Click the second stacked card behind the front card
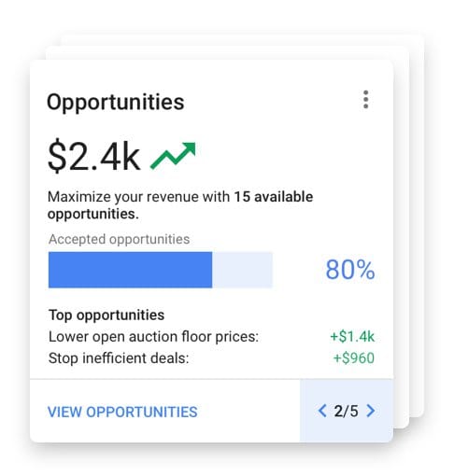 point(402,236)
